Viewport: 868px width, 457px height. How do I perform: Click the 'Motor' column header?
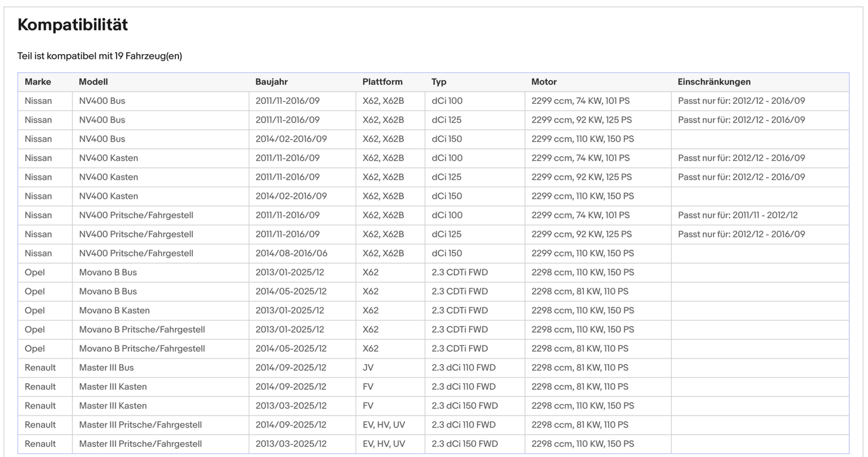(x=544, y=82)
